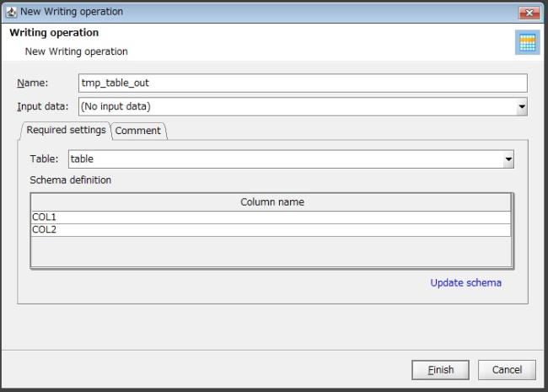Screen dimensions: 548x392
Task: Switch to the Comment tab
Action: (x=138, y=131)
